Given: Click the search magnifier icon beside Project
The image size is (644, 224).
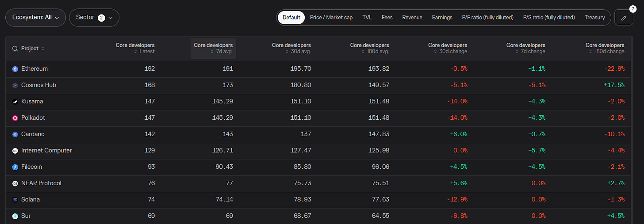Looking at the screenshot, I should point(15,49).
